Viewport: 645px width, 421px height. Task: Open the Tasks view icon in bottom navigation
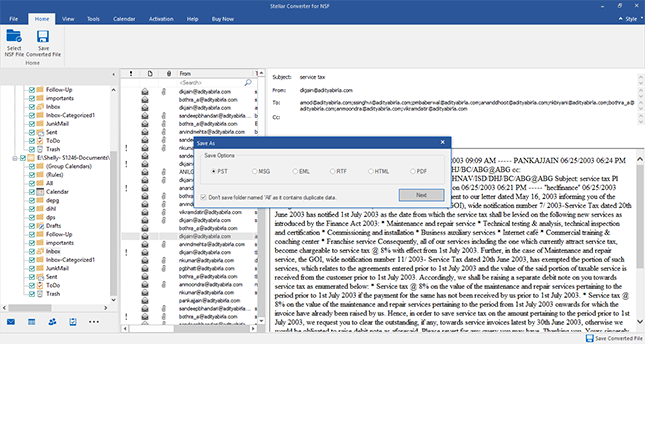(x=73, y=322)
